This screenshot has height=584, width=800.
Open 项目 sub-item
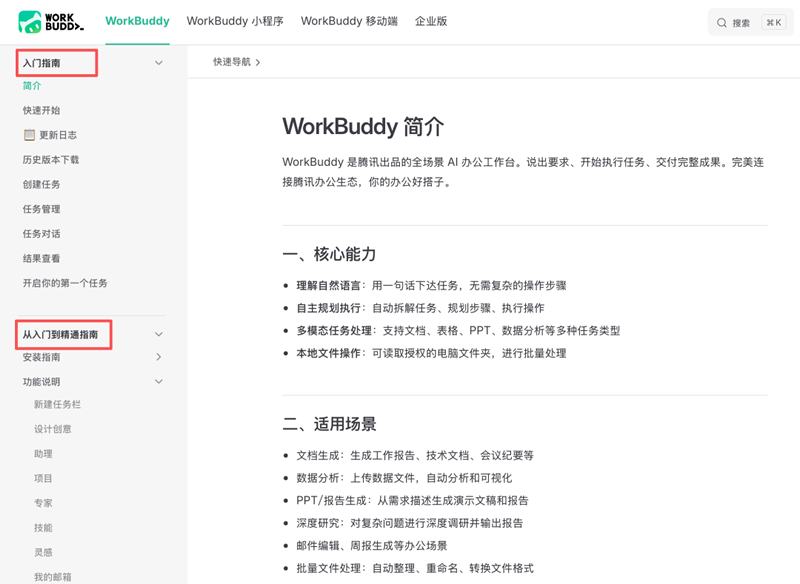click(43, 478)
